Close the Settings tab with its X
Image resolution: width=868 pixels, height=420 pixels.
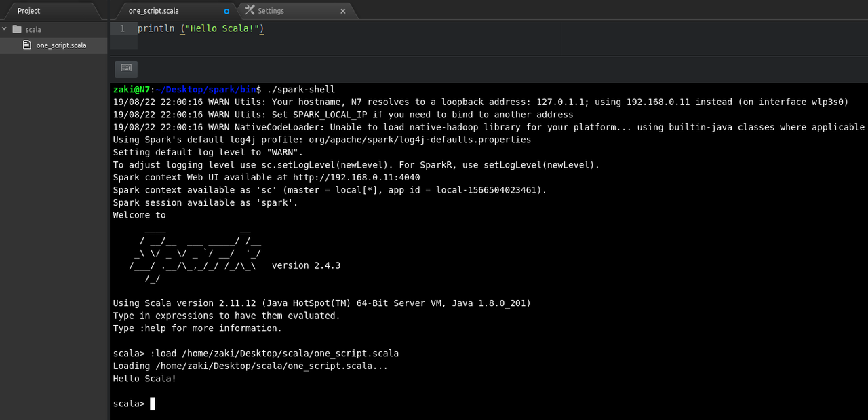342,10
